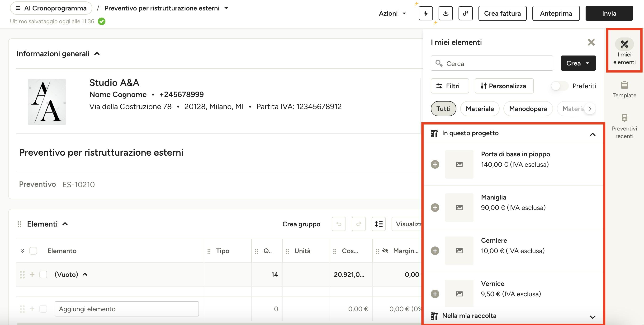Add Maniglia with its plus icon

[435, 208]
